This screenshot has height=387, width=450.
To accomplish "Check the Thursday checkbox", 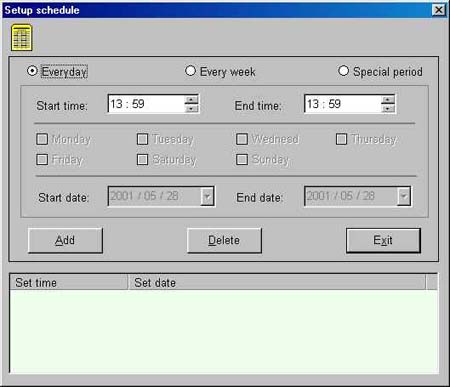I will [341, 139].
